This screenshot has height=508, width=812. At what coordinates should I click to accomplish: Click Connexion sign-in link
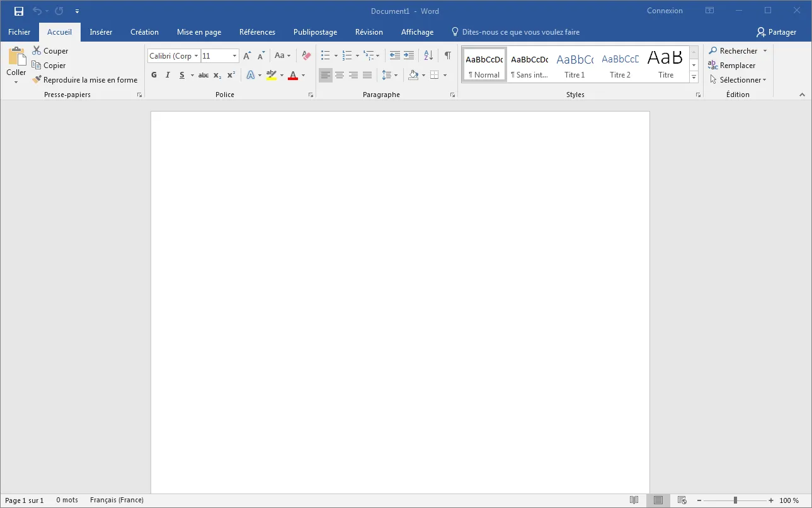click(x=665, y=11)
